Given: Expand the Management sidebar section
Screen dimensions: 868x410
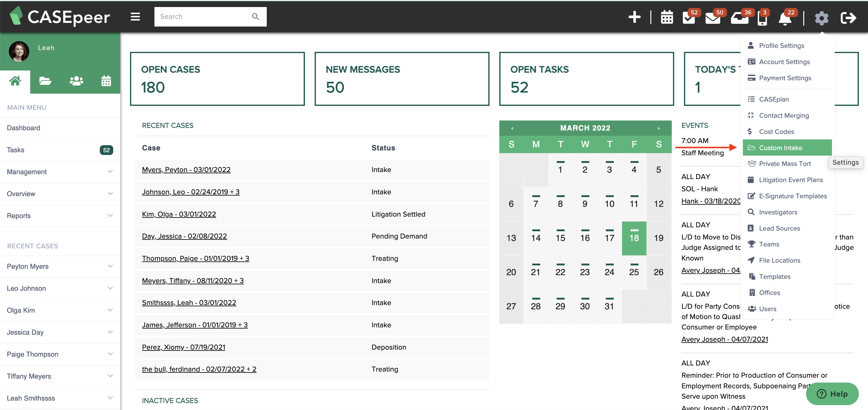Looking at the screenshot, I should click(26, 172).
